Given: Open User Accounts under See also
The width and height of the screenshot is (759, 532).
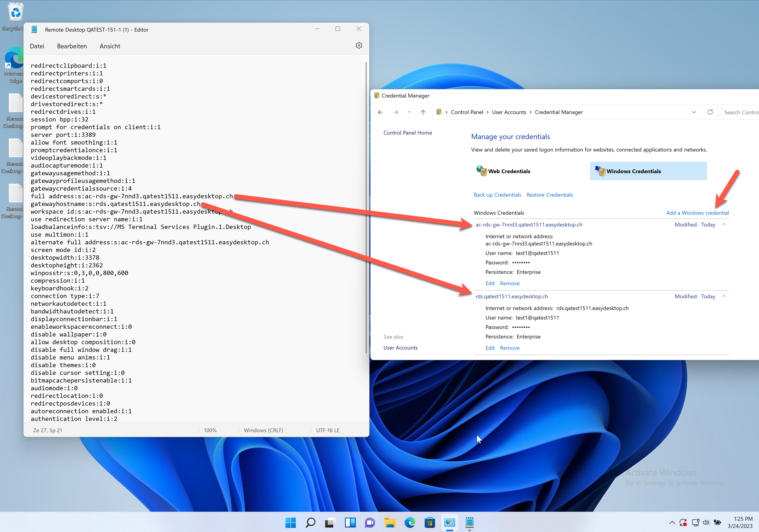Looking at the screenshot, I should pos(400,348).
